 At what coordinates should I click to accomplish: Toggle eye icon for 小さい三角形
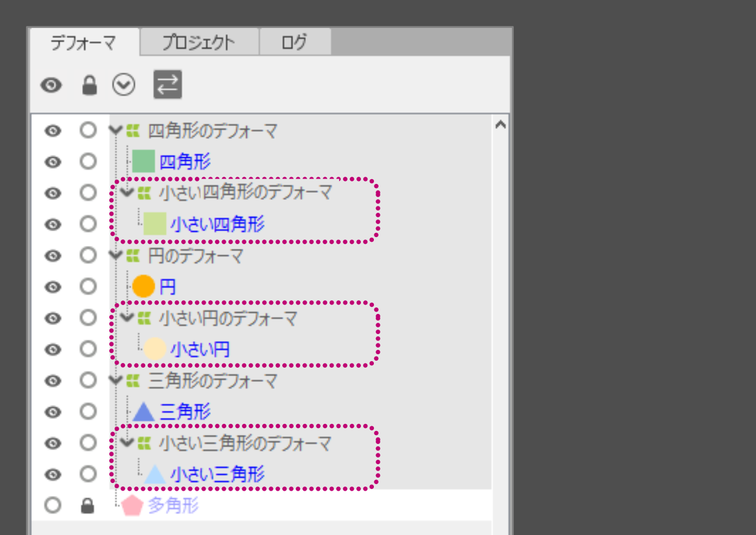click(53, 474)
